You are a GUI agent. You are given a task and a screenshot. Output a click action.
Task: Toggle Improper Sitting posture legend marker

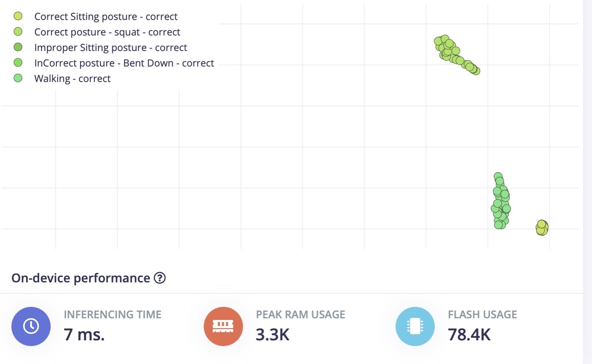click(18, 47)
